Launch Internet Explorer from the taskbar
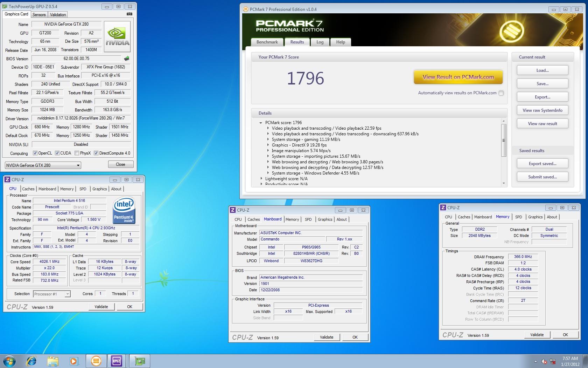The height and width of the screenshot is (368, 588). point(31,361)
